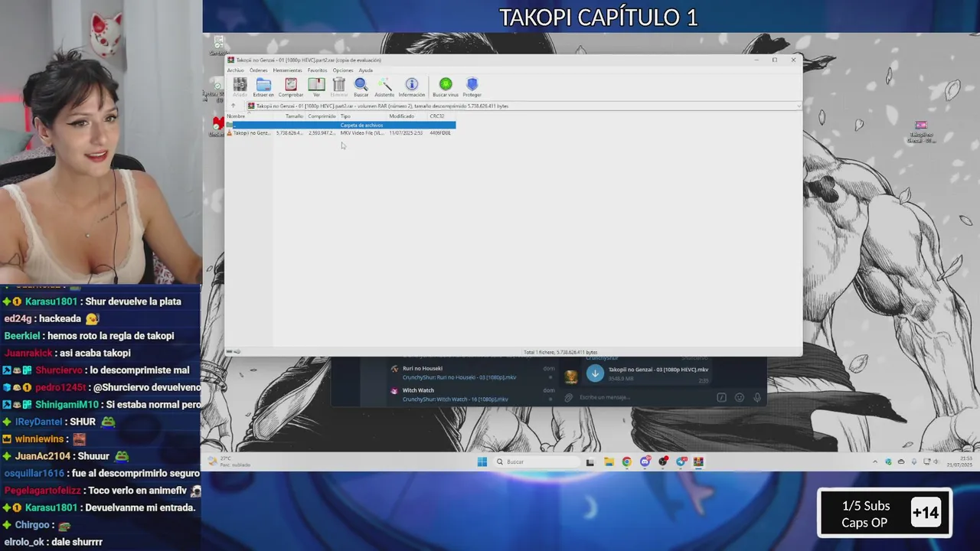Open the Ruri no Houseki chat in Telegram
The width and height of the screenshot is (980, 551).
[472, 373]
